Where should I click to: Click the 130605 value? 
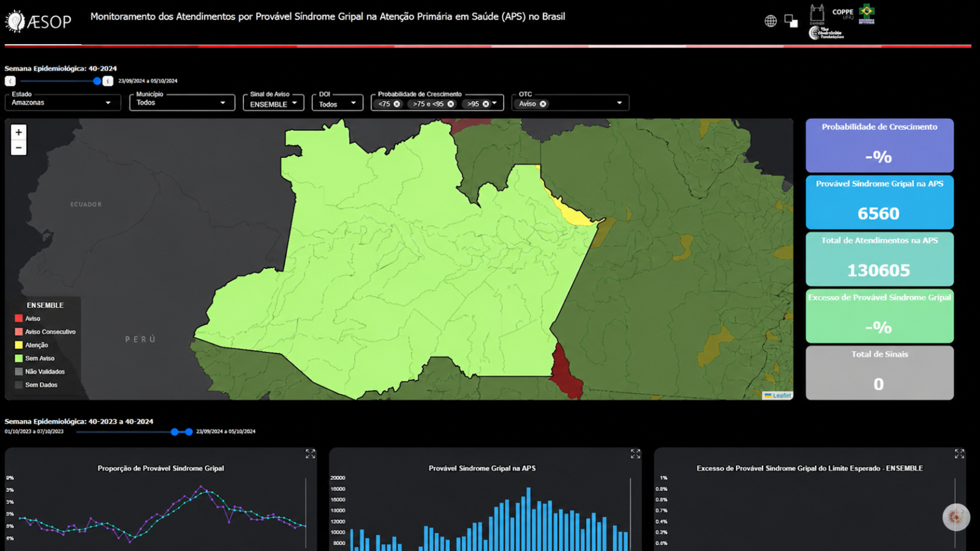(x=878, y=271)
